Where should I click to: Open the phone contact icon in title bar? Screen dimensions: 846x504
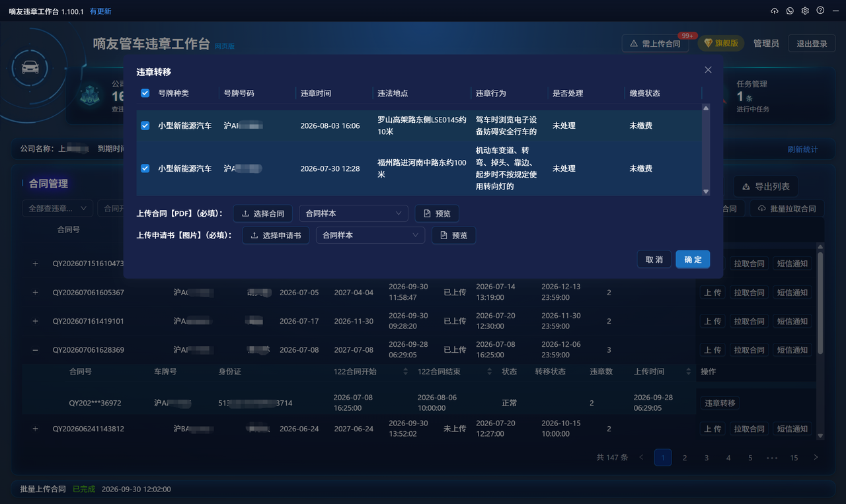click(790, 11)
